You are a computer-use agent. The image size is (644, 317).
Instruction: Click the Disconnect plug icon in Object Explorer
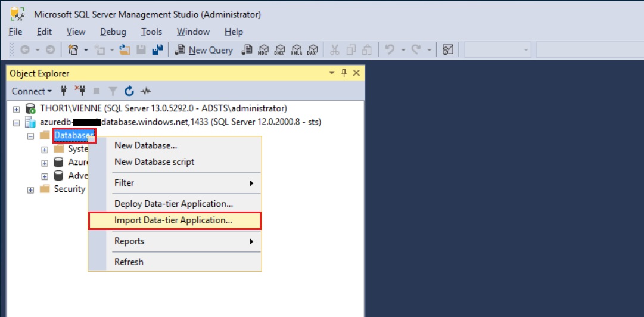(x=80, y=91)
